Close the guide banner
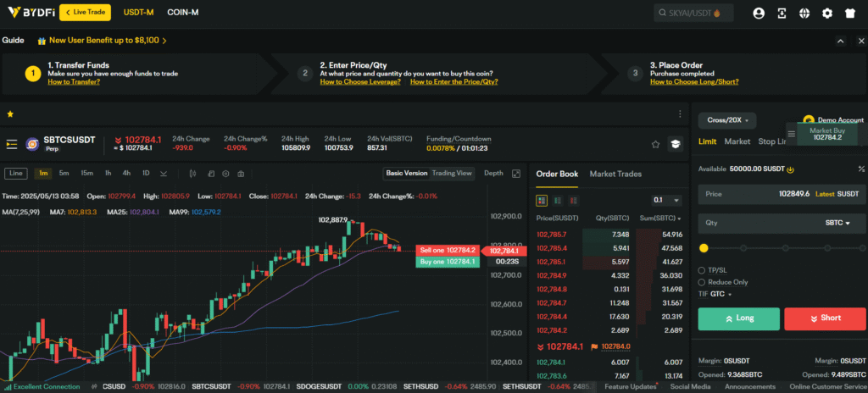Image resolution: width=868 pixels, height=393 pixels. 861,41
